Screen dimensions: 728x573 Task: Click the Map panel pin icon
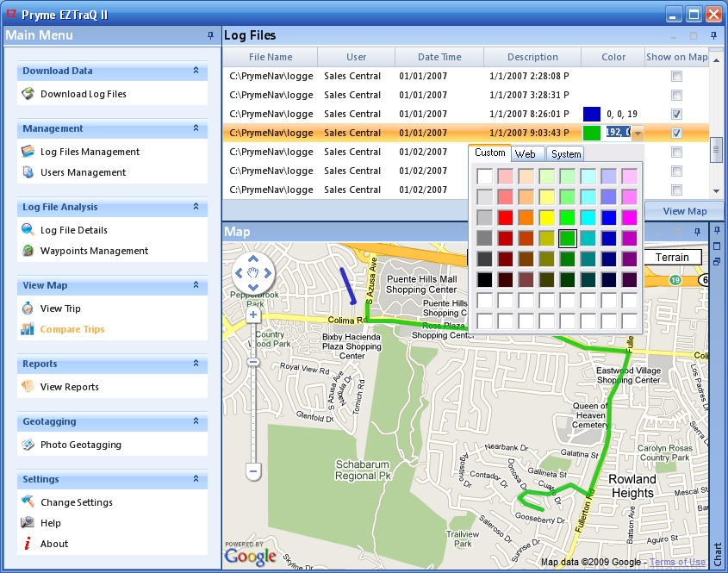(697, 232)
